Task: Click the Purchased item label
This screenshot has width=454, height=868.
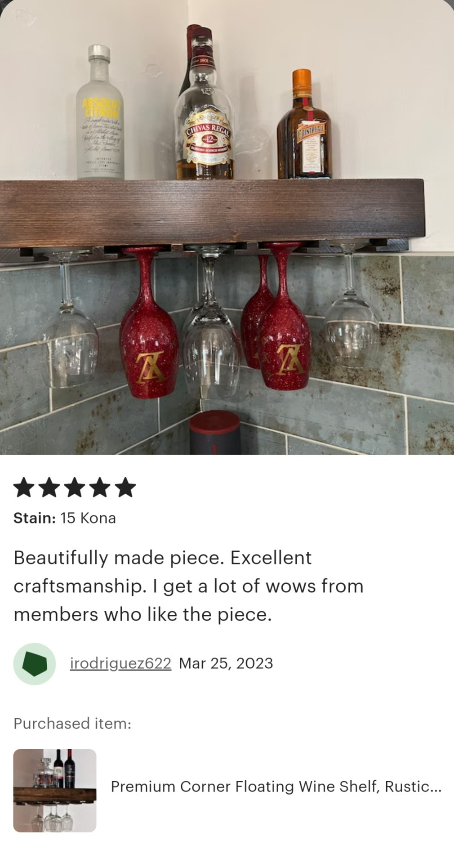Action: pos(72,723)
